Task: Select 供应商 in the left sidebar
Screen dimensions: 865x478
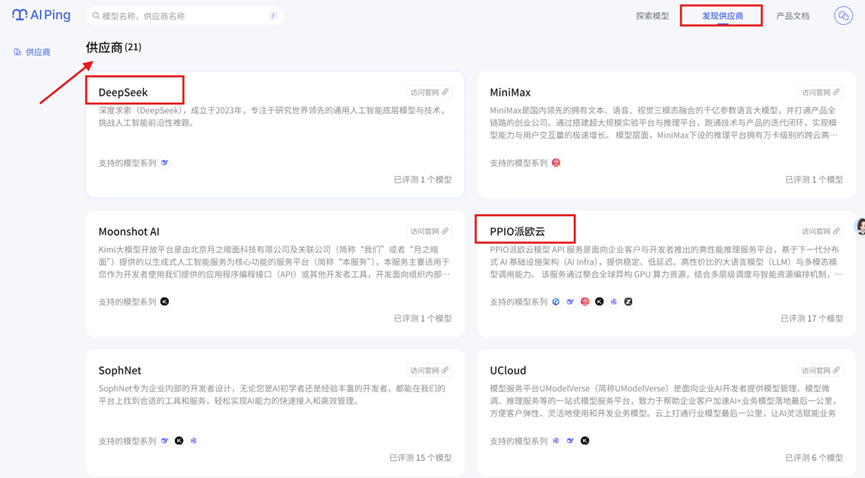Action: pos(33,52)
